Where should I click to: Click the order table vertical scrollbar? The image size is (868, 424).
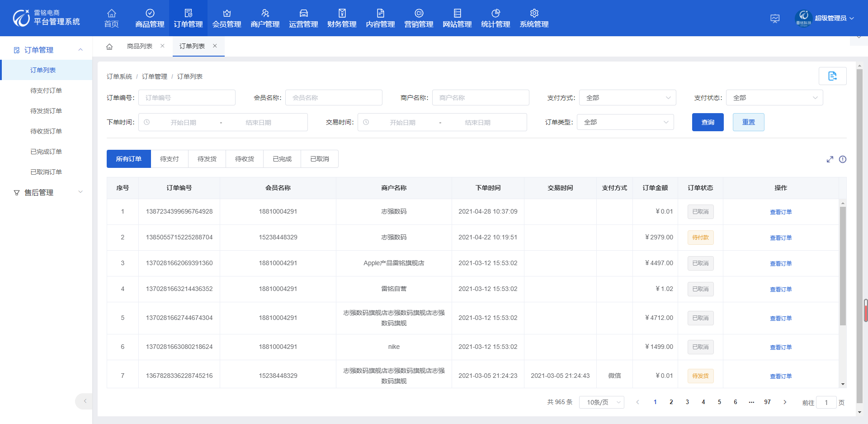pyautogui.click(x=843, y=266)
